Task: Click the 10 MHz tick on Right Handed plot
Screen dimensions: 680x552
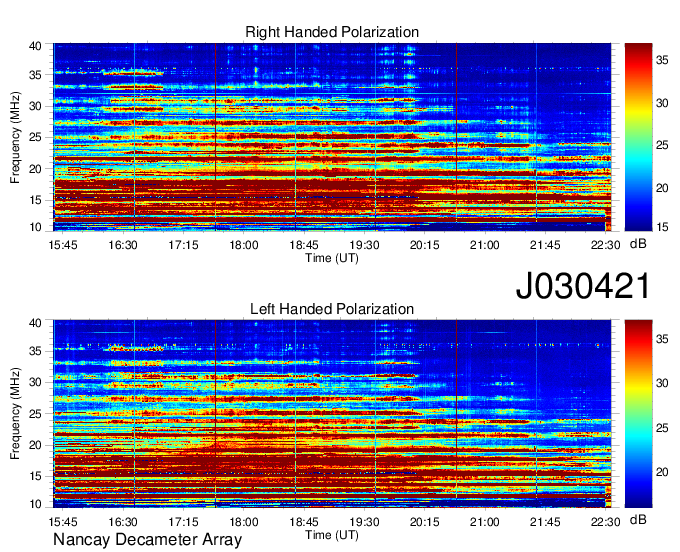Action: [35, 227]
